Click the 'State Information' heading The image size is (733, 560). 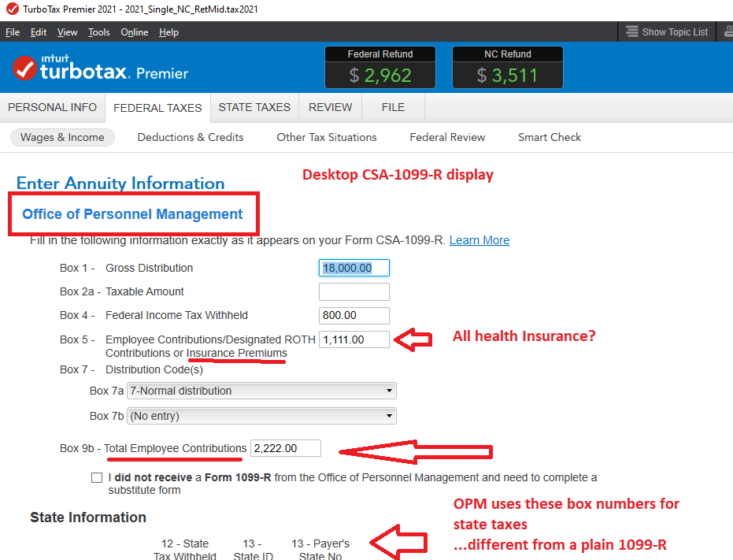point(88,517)
